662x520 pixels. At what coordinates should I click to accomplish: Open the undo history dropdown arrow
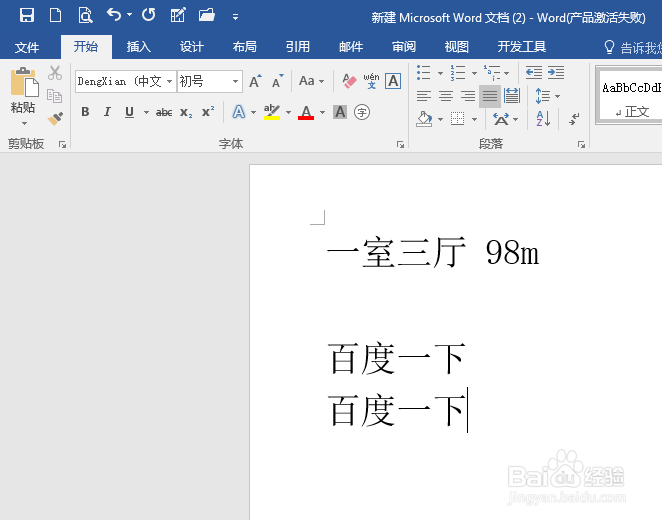[x=129, y=15]
